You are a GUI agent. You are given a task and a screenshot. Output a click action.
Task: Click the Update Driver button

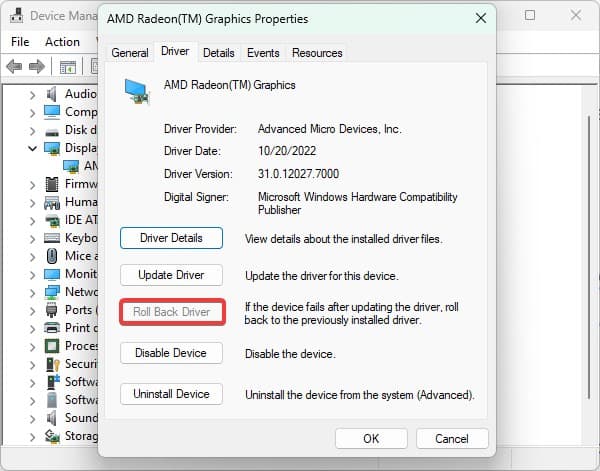(171, 275)
